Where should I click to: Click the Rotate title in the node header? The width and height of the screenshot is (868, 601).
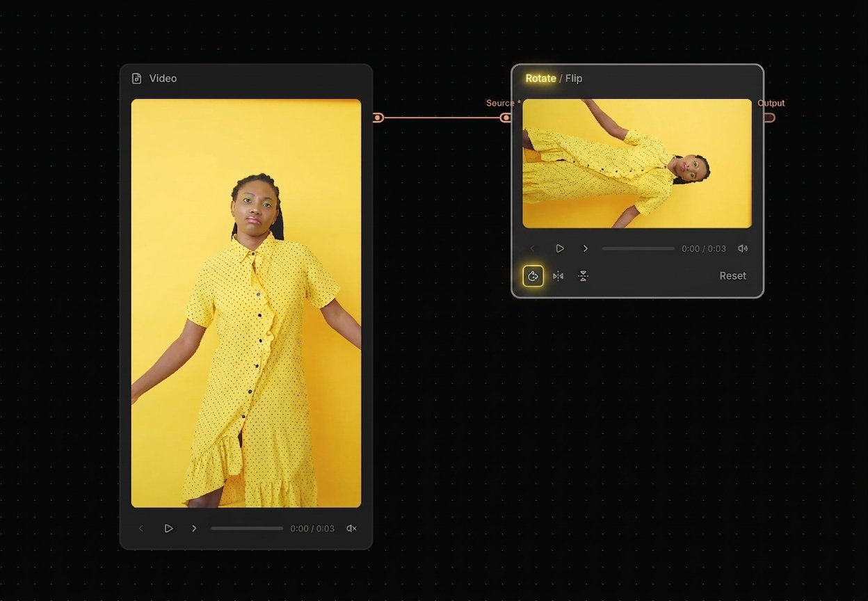click(540, 79)
